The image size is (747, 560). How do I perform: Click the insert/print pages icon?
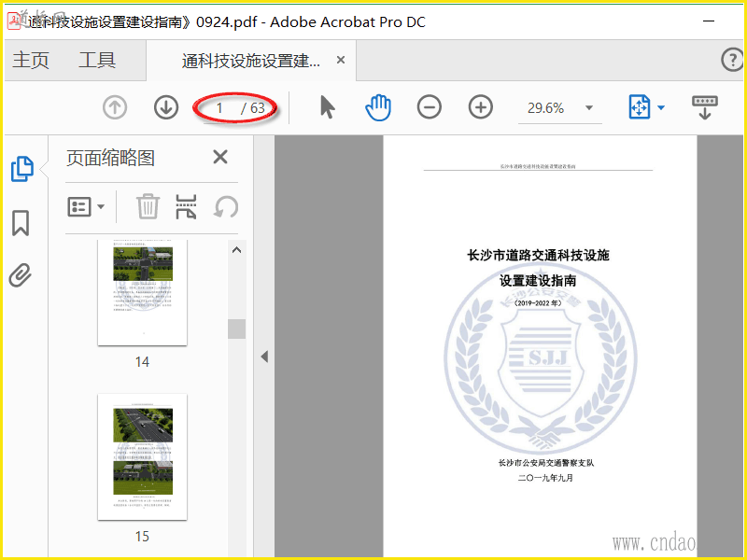click(x=186, y=206)
